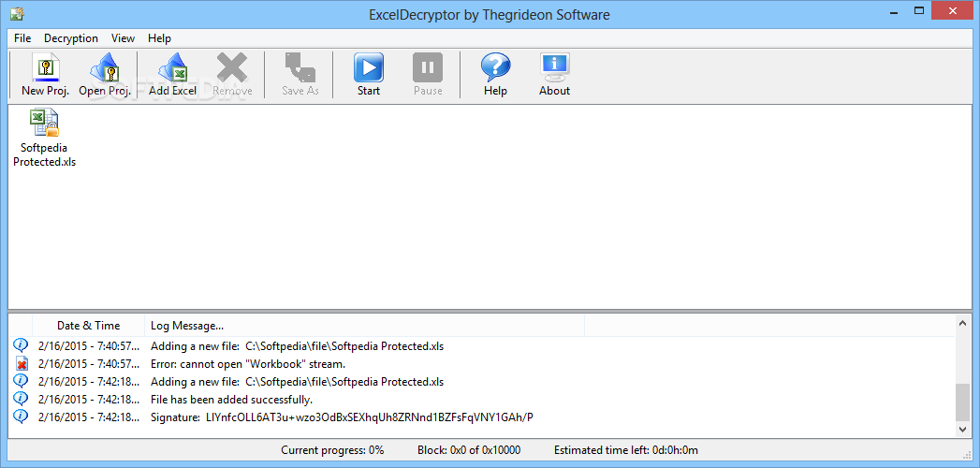Viewport: 980px width, 468px height.
Task: Click the Add Excel toolbar icon
Action: (x=172, y=74)
